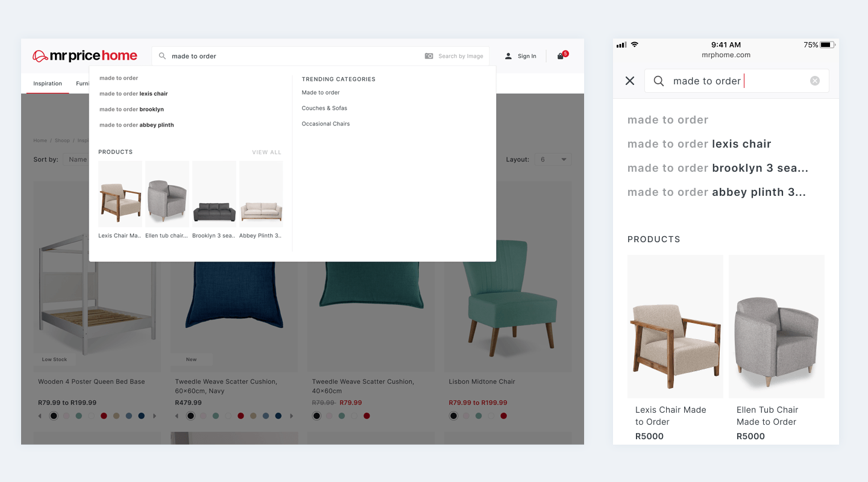Pick the beige swatch on the Queen Bed Base
Screen dimensions: 868x482
116,416
